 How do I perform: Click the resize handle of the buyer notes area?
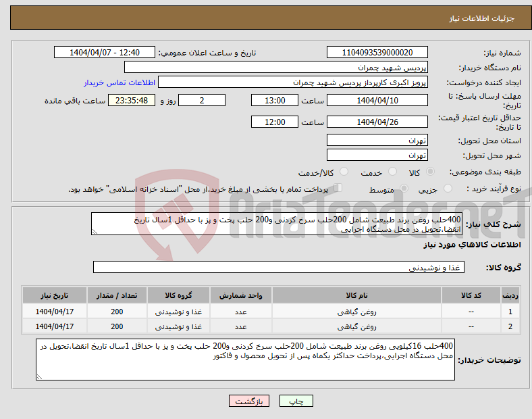(39, 377)
